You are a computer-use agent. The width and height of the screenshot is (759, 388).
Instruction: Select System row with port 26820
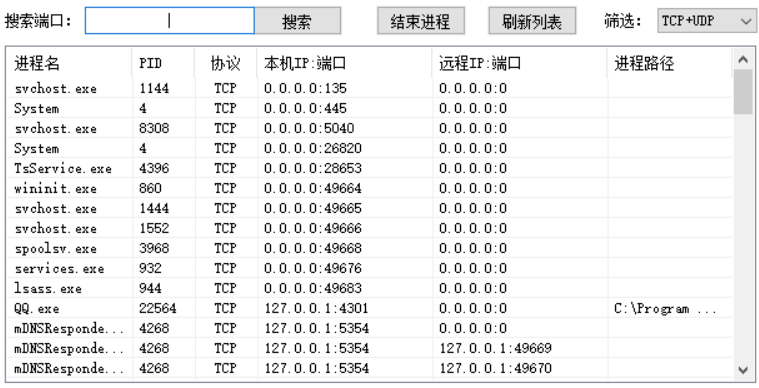click(x=370, y=149)
